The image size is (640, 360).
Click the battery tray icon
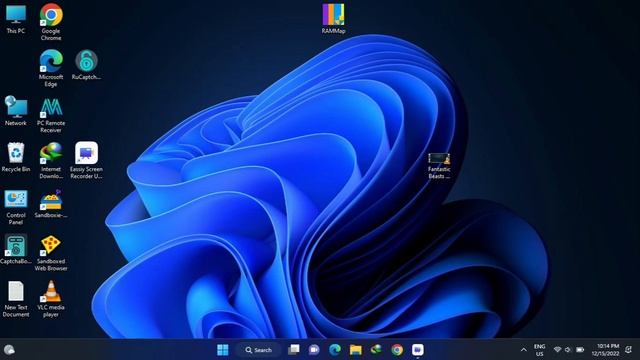[580, 350]
